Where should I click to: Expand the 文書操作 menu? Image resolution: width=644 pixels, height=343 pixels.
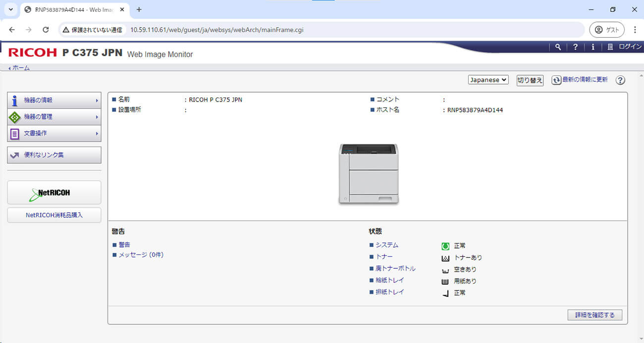pyautogui.click(x=54, y=134)
